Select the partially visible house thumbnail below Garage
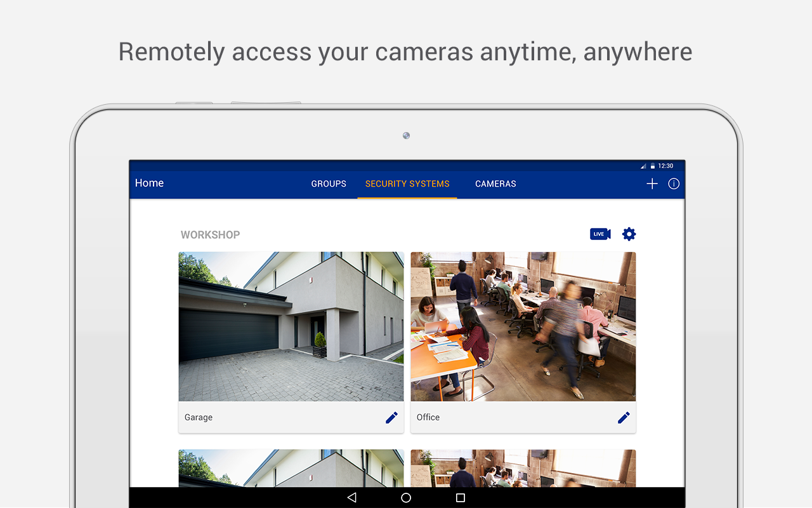Viewport: 812px width, 508px height. pos(291,469)
